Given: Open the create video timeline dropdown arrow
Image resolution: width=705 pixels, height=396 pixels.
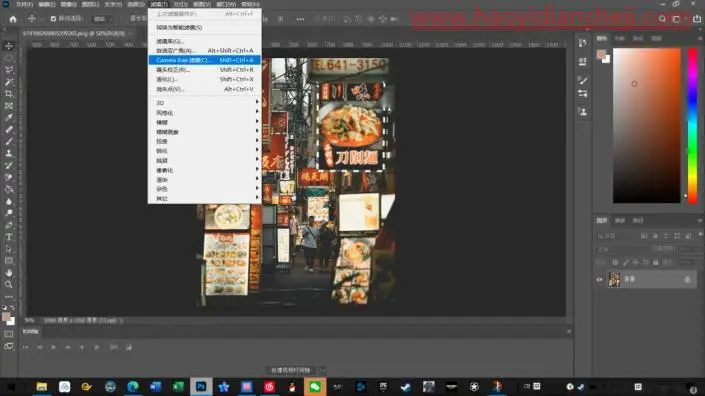Looking at the screenshot, I should pyautogui.click(x=322, y=370).
